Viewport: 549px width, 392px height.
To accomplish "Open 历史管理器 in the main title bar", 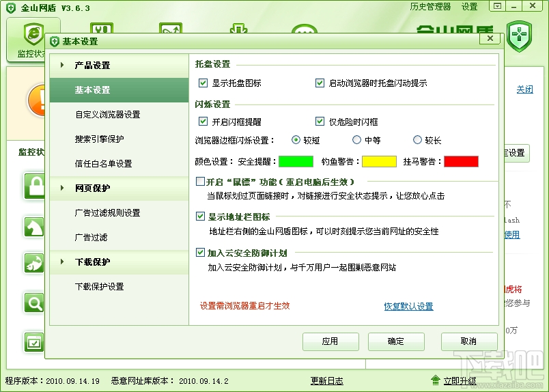I will [x=430, y=7].
